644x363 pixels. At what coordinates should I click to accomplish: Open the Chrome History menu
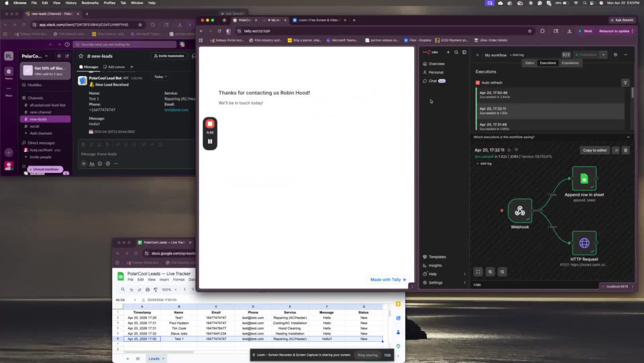tap(71, 3)
